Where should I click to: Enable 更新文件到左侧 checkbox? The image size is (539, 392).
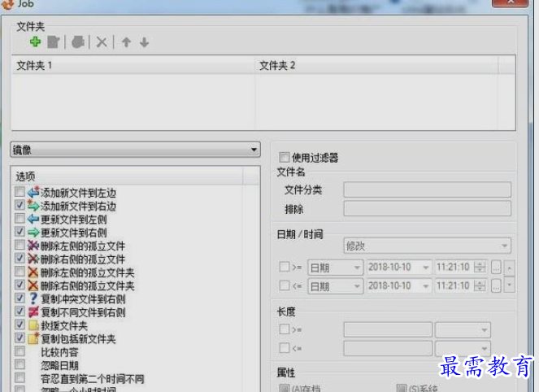click(20, 218)
